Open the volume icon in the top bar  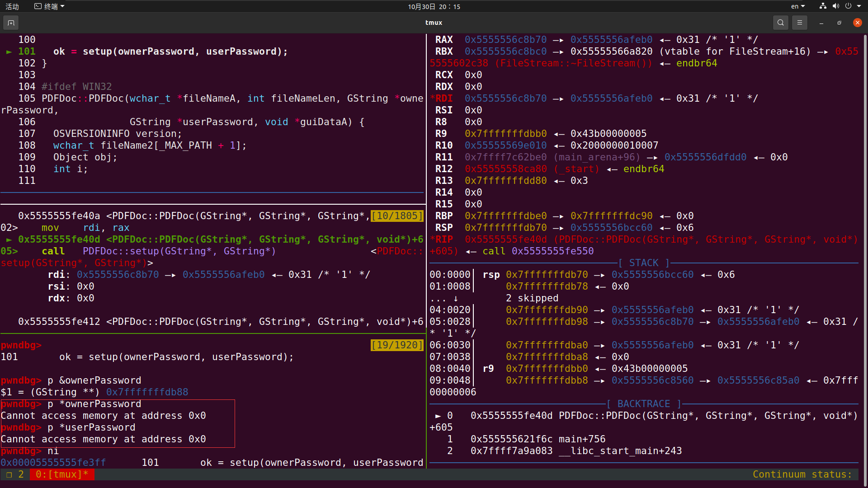[835, 6]
